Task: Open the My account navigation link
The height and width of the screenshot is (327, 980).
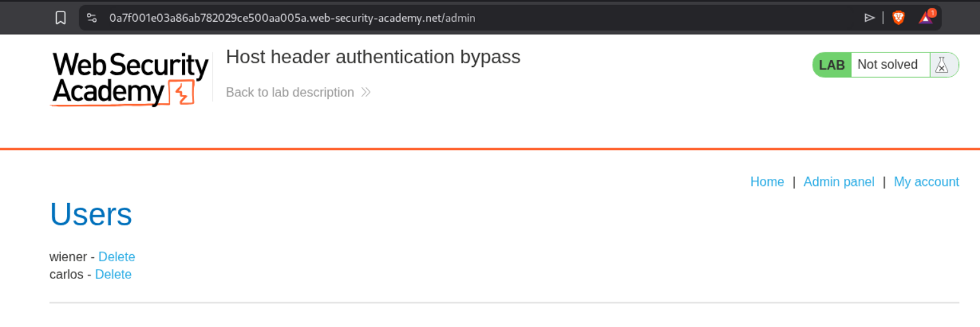Action: click(926, 182)
